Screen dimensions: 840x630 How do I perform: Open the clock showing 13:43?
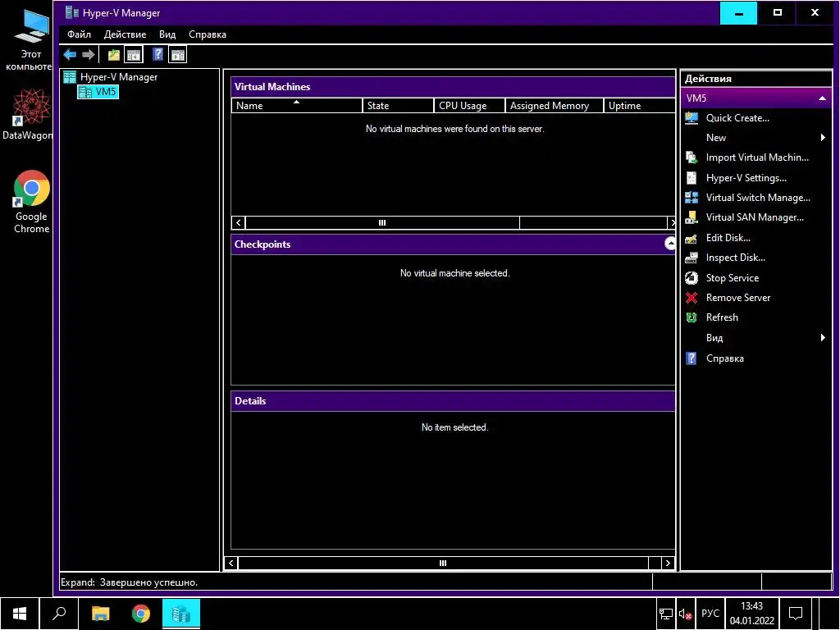pos(751,614)
